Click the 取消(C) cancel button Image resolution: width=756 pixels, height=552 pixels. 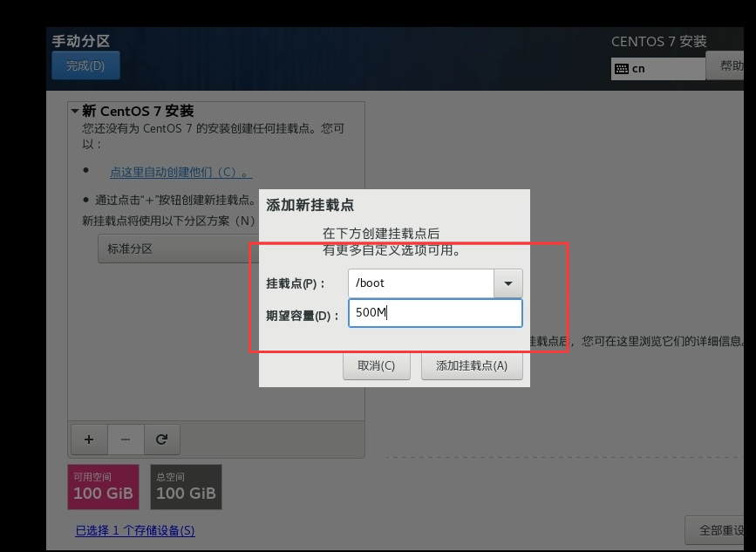377,366
